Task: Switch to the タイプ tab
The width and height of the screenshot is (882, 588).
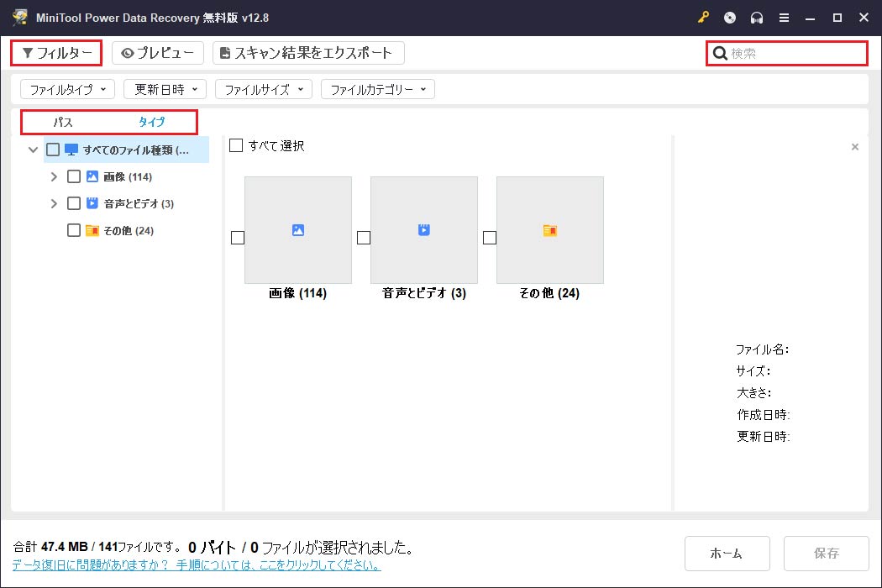Action: 151,122
